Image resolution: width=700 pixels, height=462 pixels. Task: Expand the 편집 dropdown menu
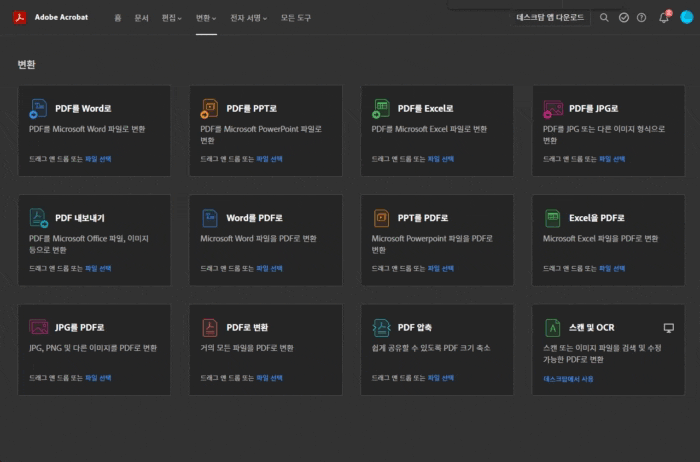(172, 17)
